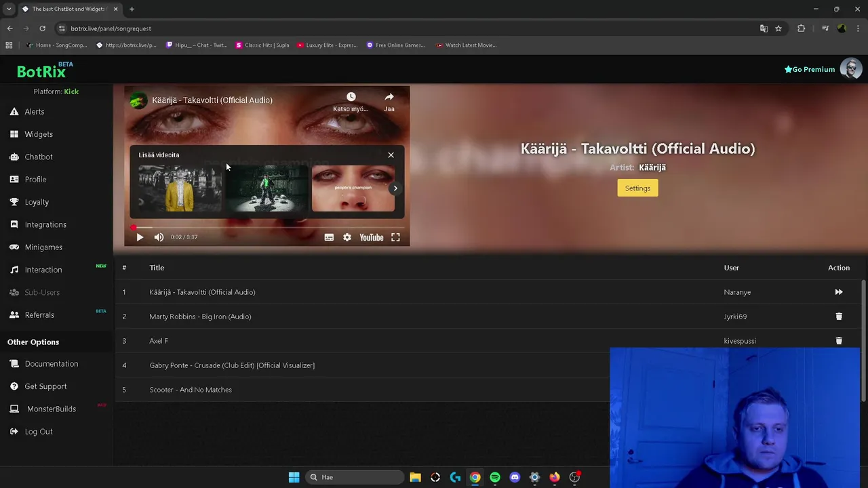
Task: Click the channel avatar in video
Action: 138,100
